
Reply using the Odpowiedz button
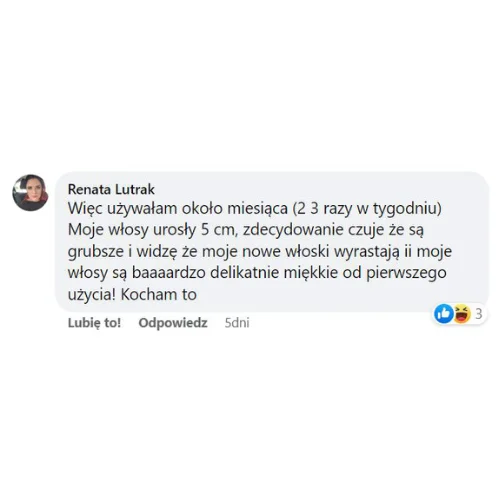coord(173,323)
